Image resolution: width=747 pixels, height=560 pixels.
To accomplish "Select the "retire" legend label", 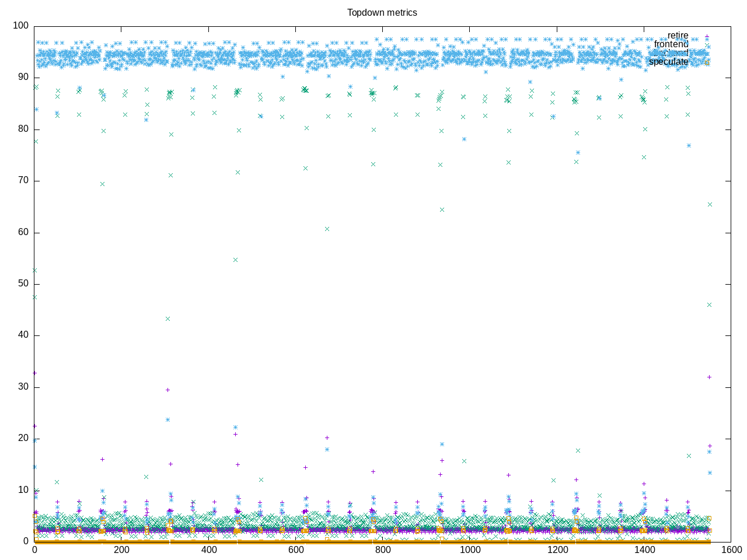I will (678, 36).
